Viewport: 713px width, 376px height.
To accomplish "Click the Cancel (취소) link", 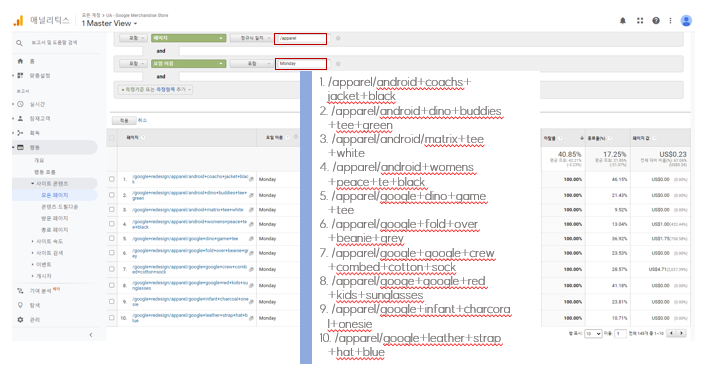I will 142,120.
